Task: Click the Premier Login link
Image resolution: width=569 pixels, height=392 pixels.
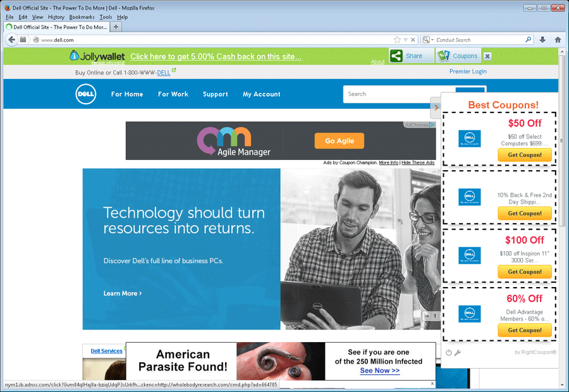Action: (468, 71)
